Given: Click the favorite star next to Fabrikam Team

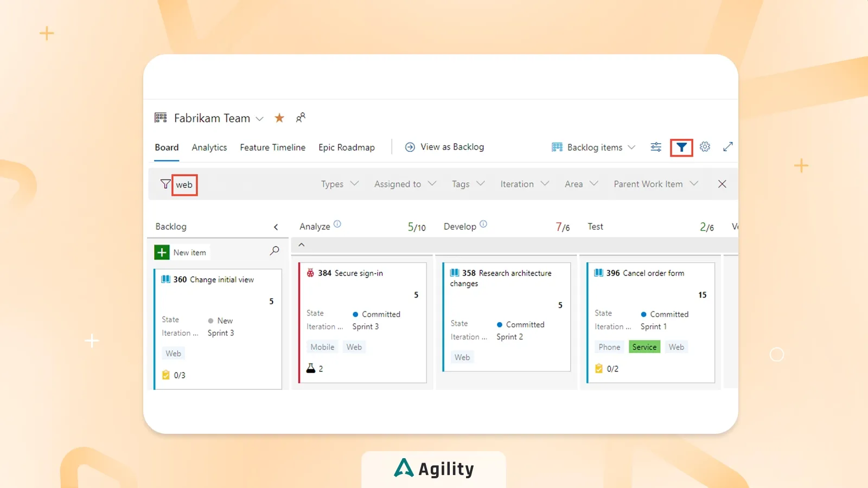Looking at the screenshot, I should (279, 118).
